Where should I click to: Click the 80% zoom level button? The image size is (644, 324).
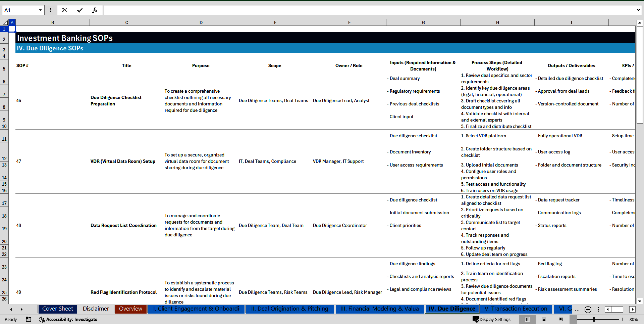633,319
